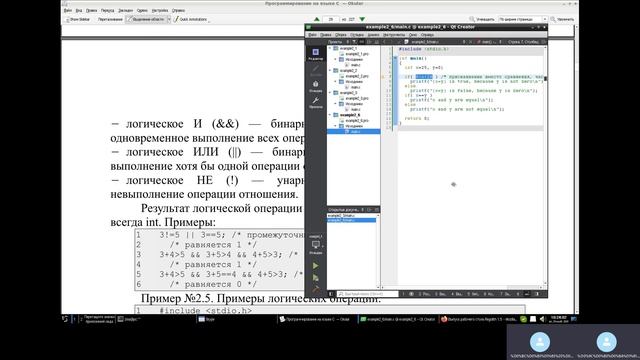Toggle the left sidebar button in Qt Creator status bar
The height and width of the screenshot is (360, 640).
[331, 294]
